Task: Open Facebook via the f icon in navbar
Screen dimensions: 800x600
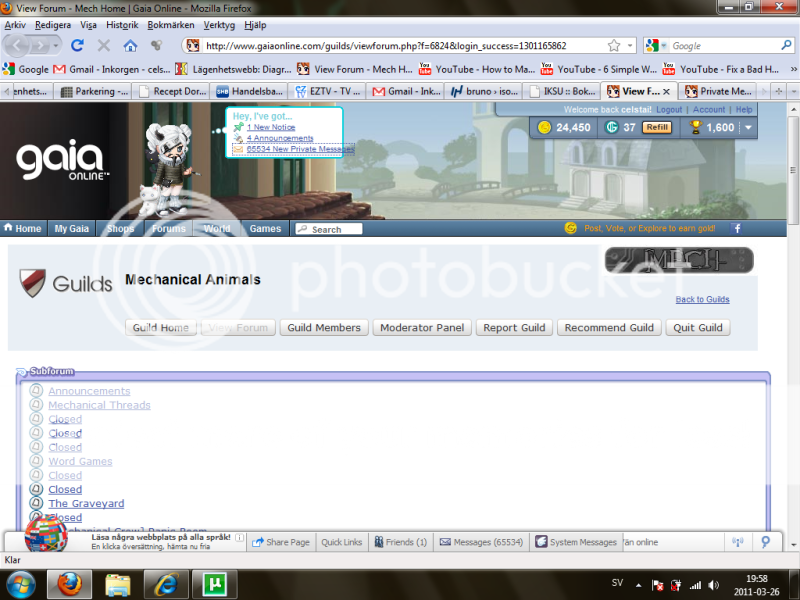Action: (x=736, y=228)
